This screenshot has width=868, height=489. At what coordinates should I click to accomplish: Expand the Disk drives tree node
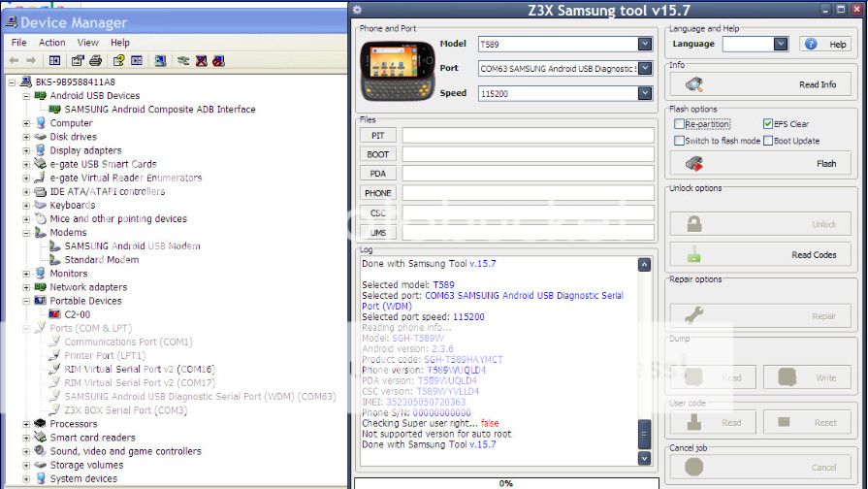click(x=26, y=137)
